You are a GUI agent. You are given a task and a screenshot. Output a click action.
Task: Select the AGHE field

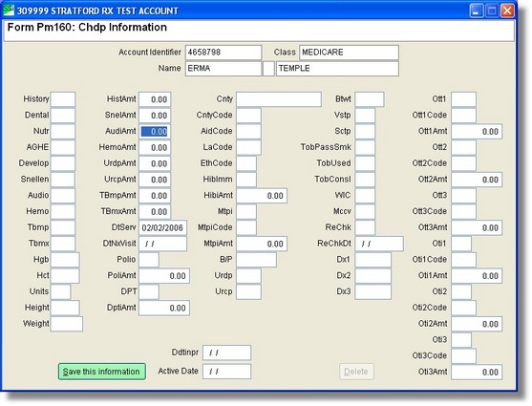63,147
